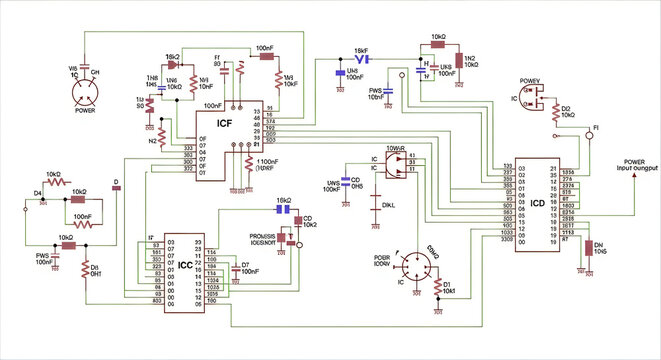661x360 pixels.
Task: Select the D1 10k1 resistor
Action: tap(438, 286)
